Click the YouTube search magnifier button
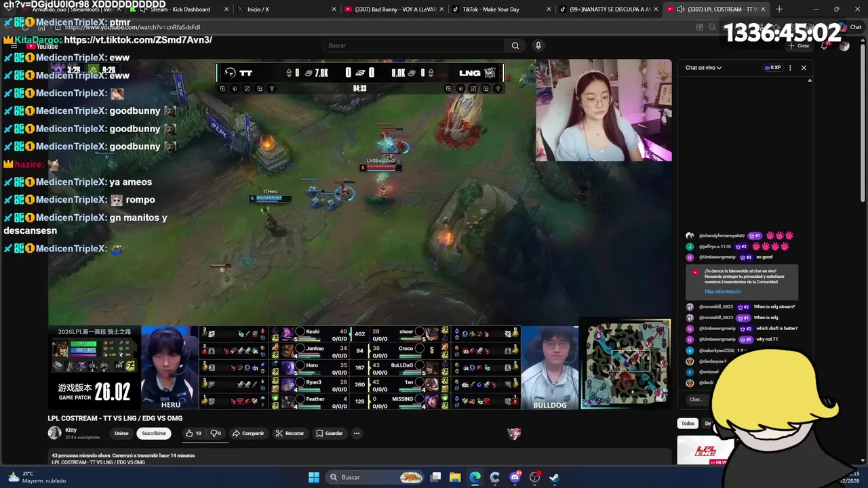Image resolution: width=868 pixels, height=488 pixels. pyautogui.click(x=515, y=45)
